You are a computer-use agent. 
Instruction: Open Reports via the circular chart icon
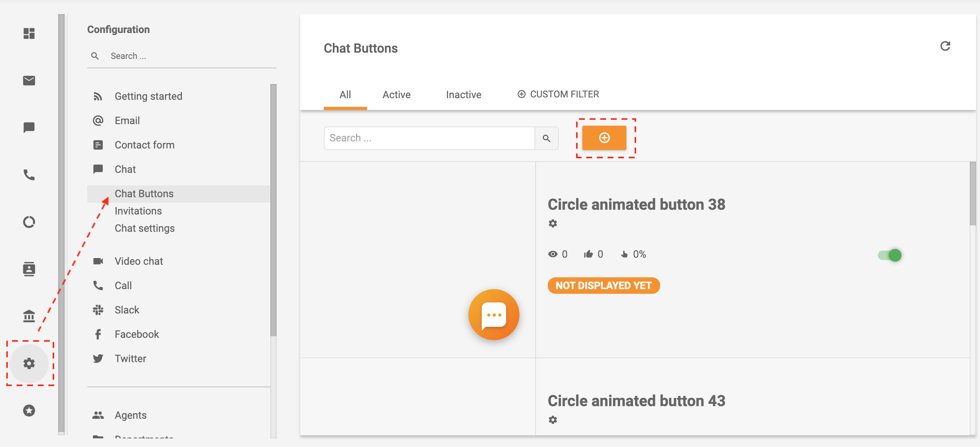pos(29,222)
